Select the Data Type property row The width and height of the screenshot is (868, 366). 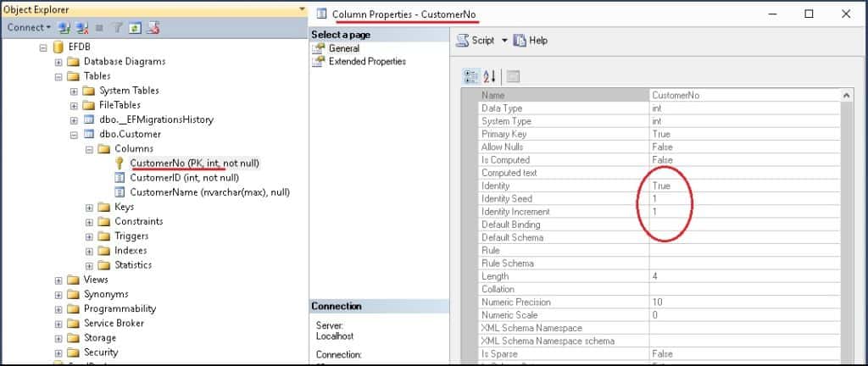point(659,108)
